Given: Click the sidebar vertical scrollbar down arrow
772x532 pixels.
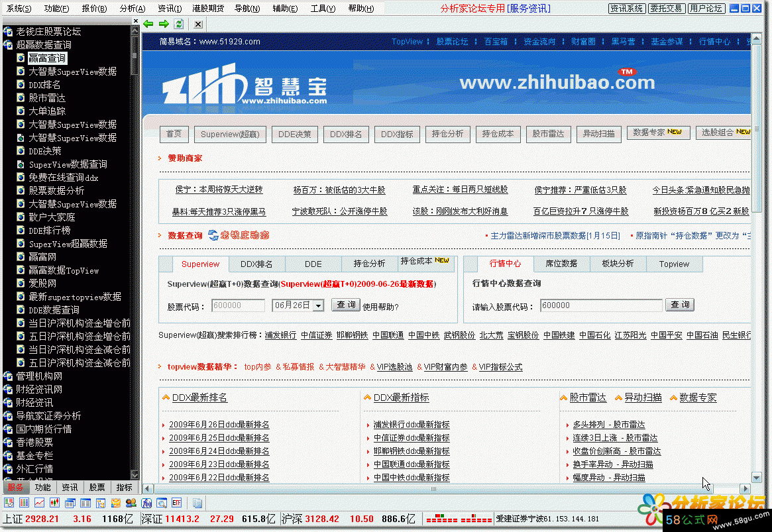Looking at the screenshot, I should [x=135, y=474].
